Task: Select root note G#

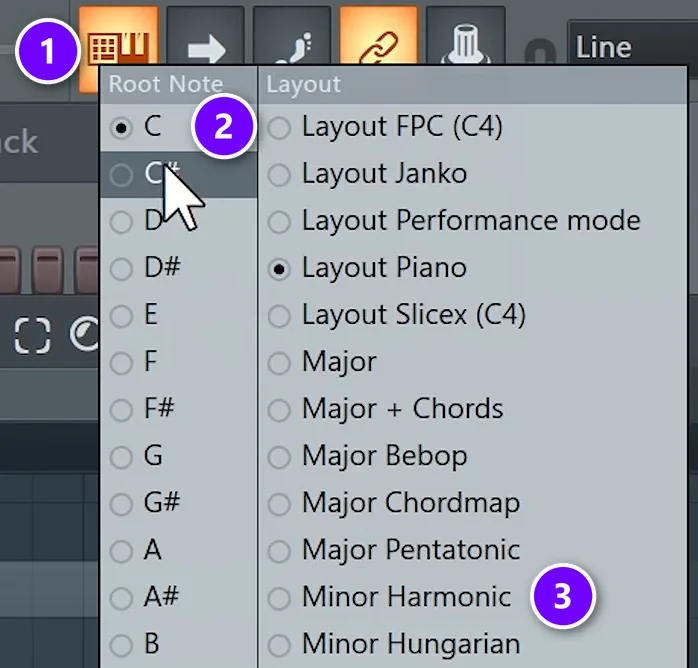Action: coord(179,503)
